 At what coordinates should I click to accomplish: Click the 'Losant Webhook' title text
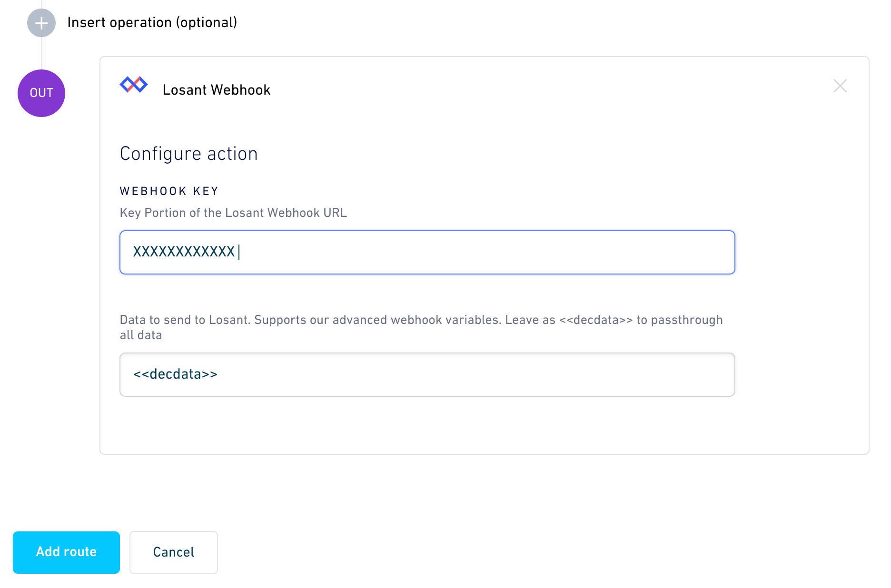[217, 90]
